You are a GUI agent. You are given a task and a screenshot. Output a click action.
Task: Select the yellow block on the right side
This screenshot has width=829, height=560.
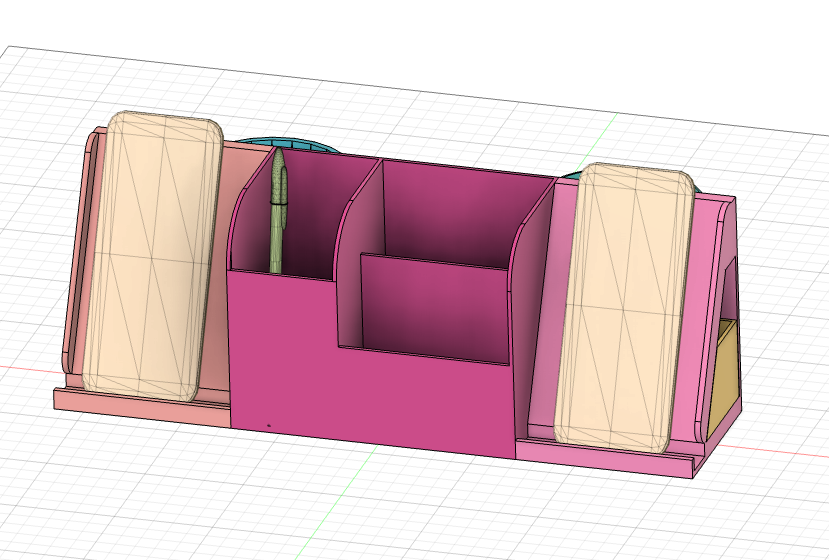click(723, 379)
